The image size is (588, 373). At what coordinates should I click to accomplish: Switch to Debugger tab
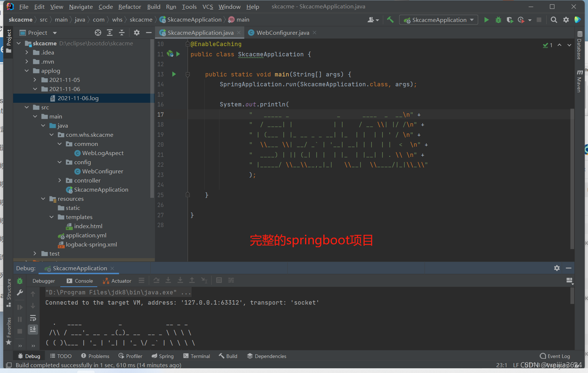(44, 281)
